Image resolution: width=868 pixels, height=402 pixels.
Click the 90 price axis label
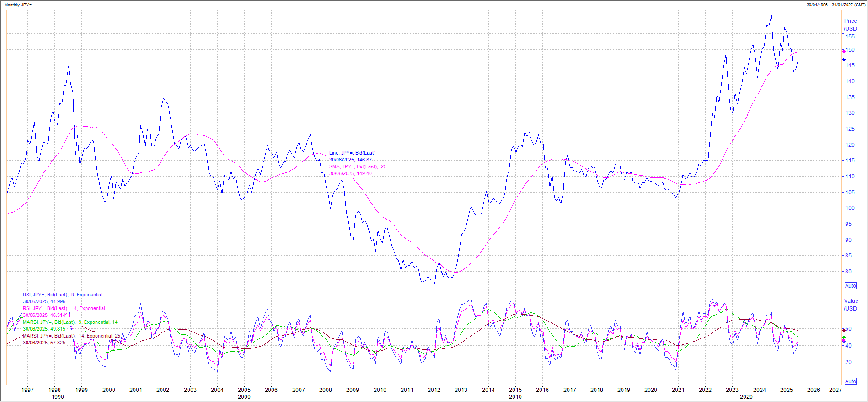point(848,240)
